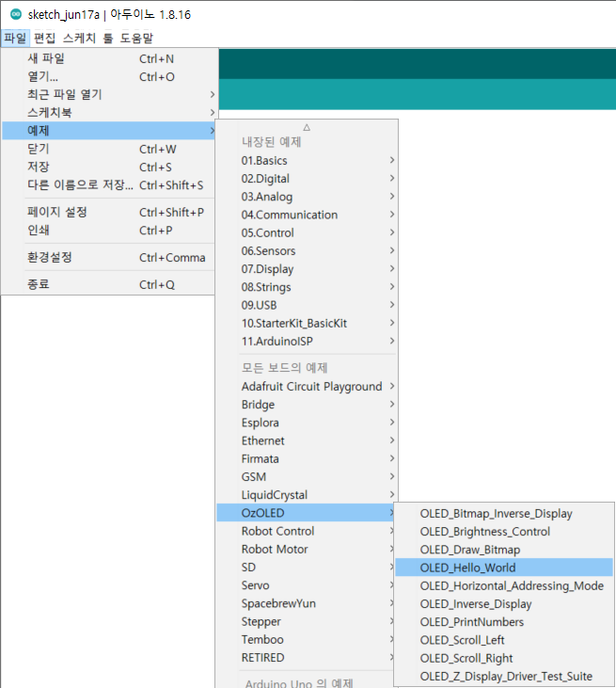This screenshot has height=688, width=616.
Task: Select 다른 이름으로 저장...
Action: (x=108, y=184)
